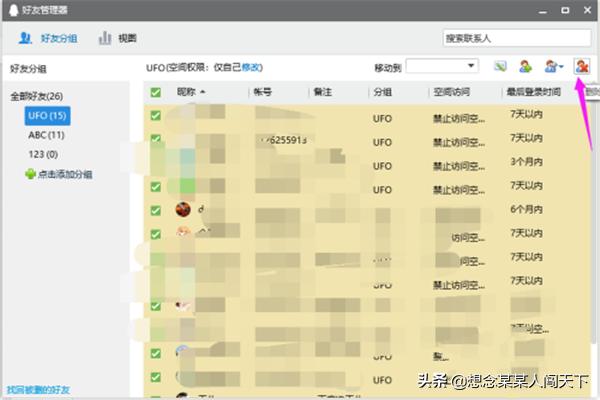600x400 pixels.
Task: Click the edit remark icon in toolbar
Action: point(500,67)
